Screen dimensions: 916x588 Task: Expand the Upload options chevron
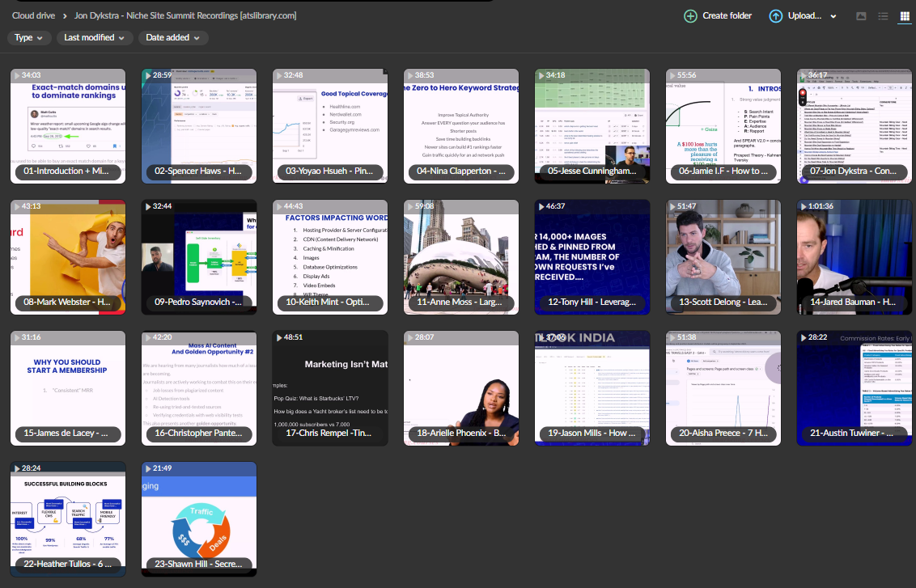[x=833, y=16]
